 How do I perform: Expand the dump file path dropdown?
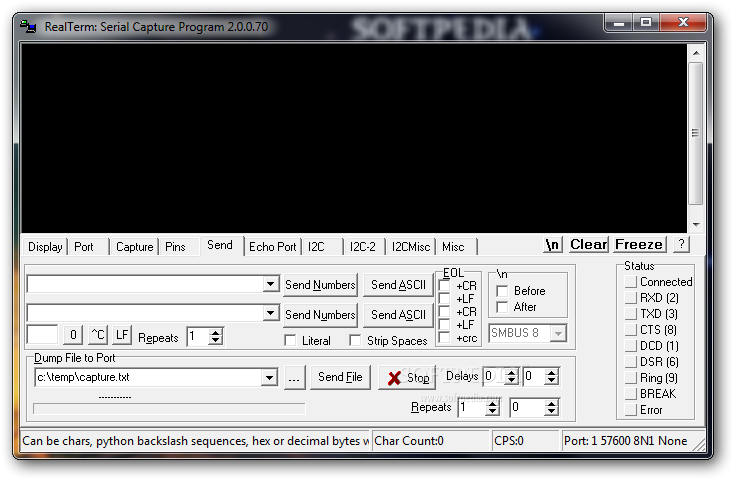pyautogui.click(x=269, y=377)
